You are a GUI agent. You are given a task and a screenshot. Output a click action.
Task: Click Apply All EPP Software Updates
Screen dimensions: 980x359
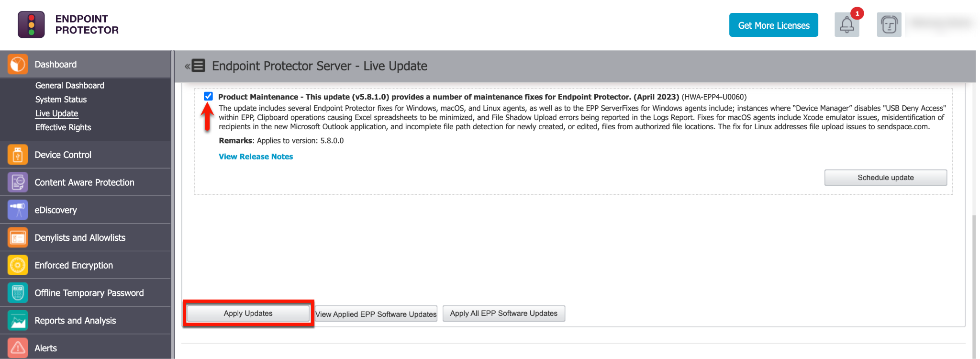coord(504,314)
